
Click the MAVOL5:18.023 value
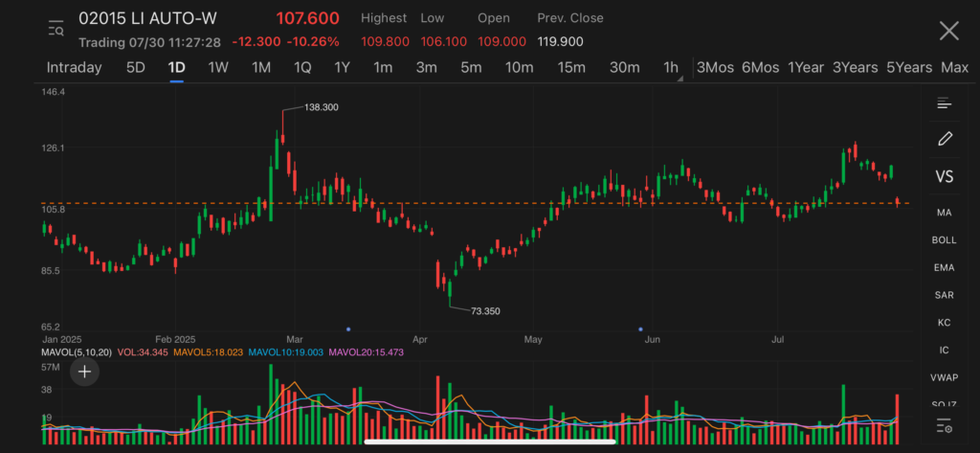point(208,352)
